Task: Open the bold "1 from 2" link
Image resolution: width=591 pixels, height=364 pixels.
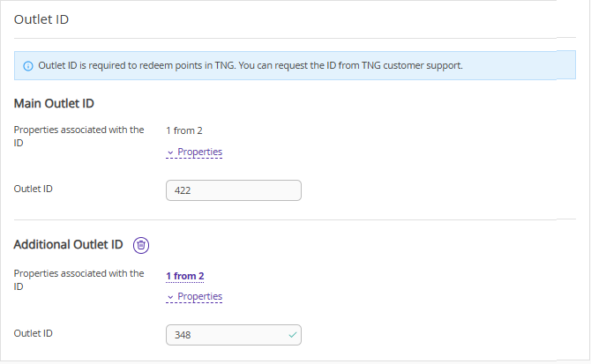Action: 184,276
